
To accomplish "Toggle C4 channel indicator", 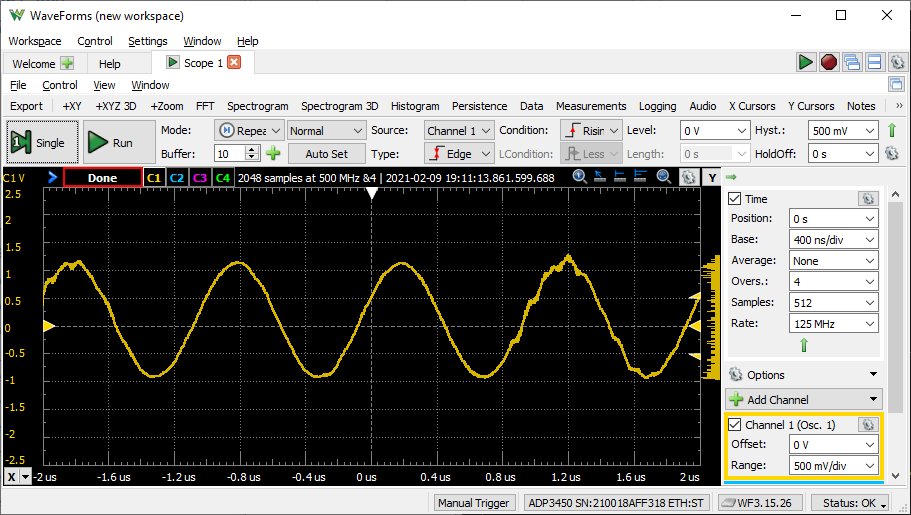I will (x=223, y=178).
